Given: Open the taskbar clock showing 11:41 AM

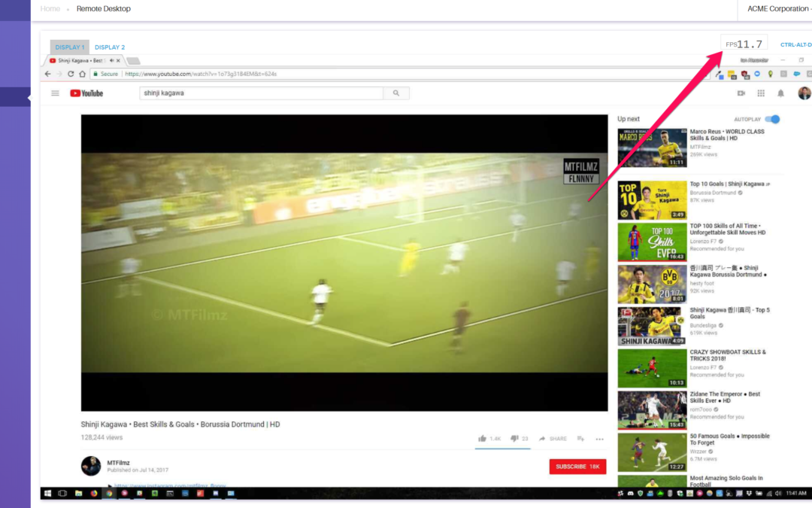Looking at the screenshot, I should [796, 494].
